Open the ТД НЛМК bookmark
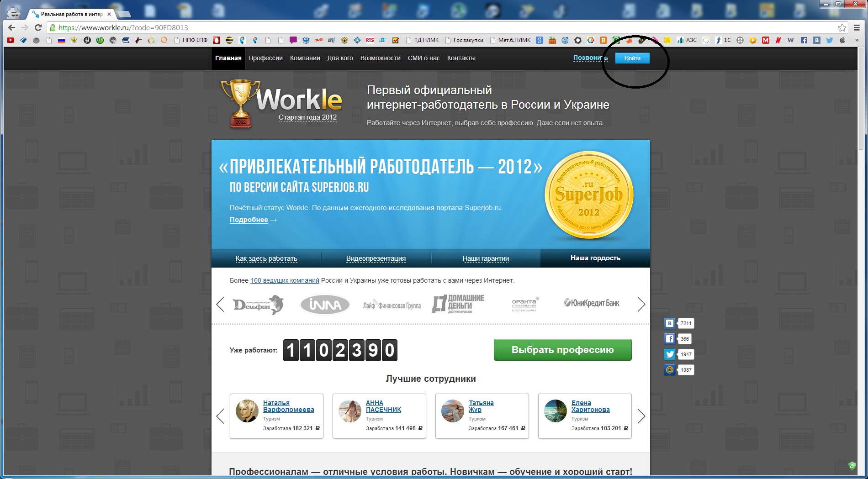Screen dimensions: 868x479 coord(422,40)
